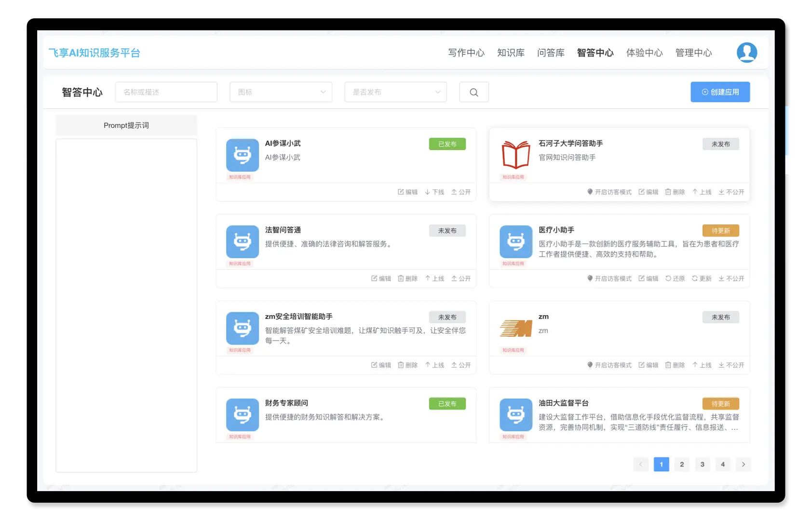Open the 管理中心 navigation tab
812x521 pixels.
point(693,53)
